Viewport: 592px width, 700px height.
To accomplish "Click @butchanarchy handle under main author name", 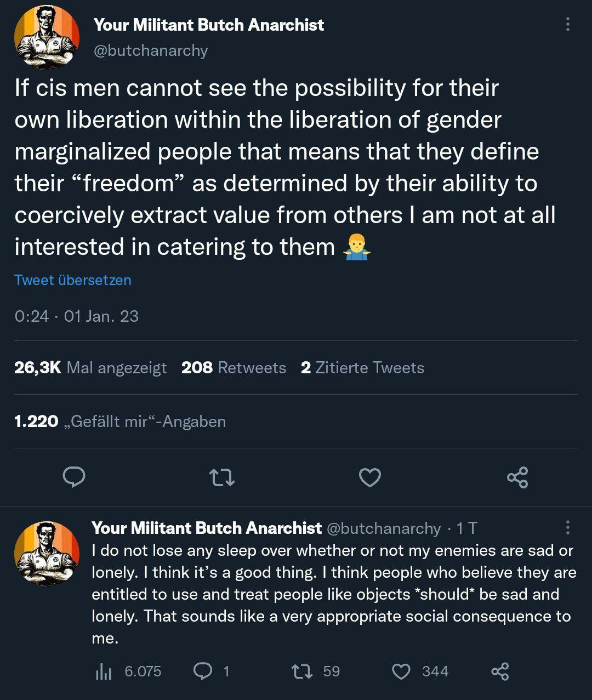I will (x=151, y=50).
